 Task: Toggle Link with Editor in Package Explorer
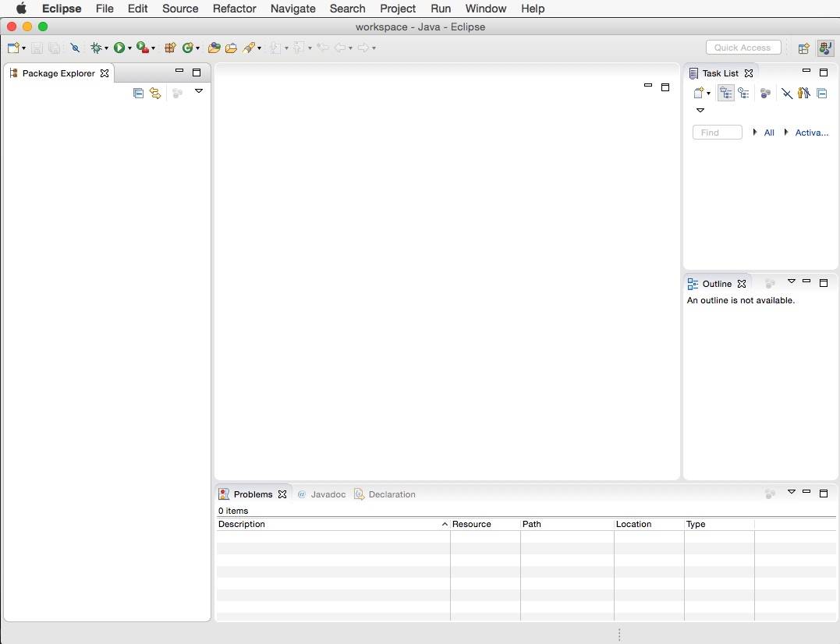click(x=155, y=94)
